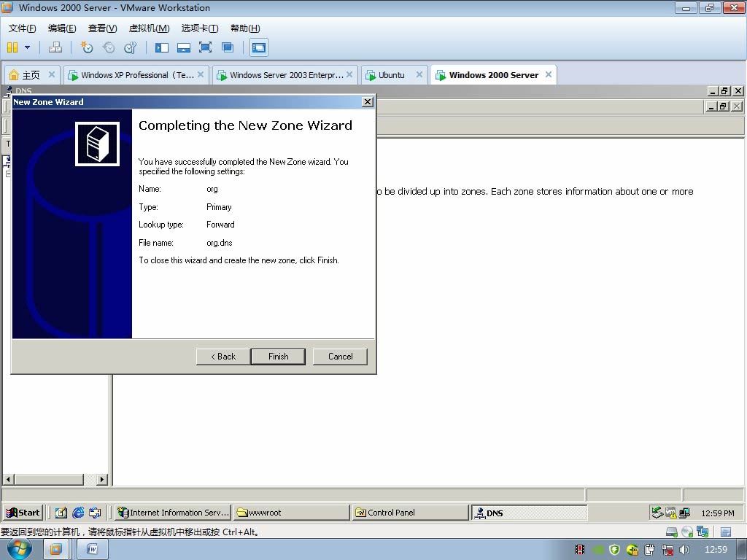Click DNS tree scrollbar right arrow
This screenshot has width=747, height=560.
[x=102, y=479]
